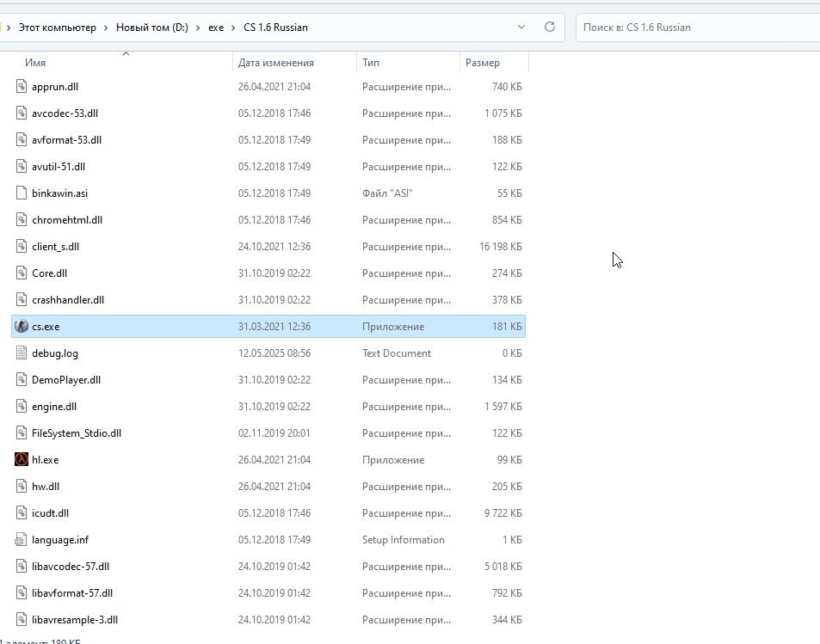The width and height of the screenshot is (820, 644).
Task: Click the engine.dll file icon
Action: 21,406
